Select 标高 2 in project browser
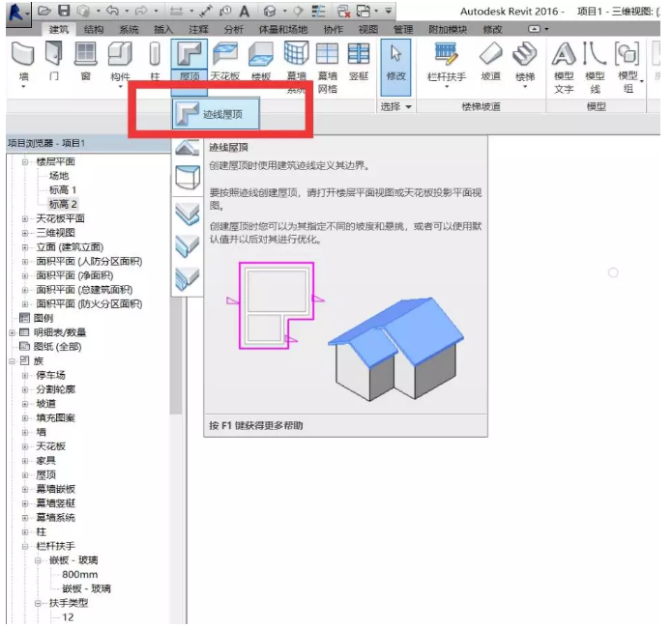This screenshot has height=628, width=672. click(63, 204)
